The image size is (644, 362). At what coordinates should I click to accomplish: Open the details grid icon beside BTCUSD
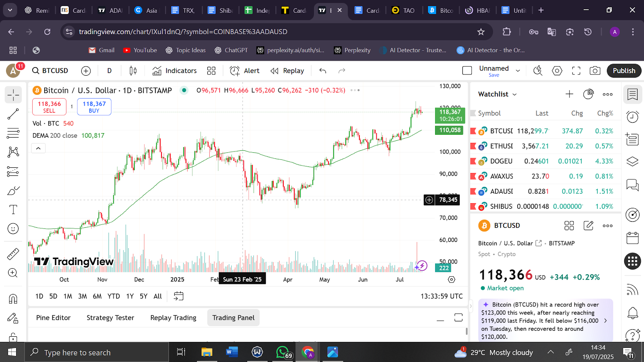pyautogui.click(x=569, y=226)
